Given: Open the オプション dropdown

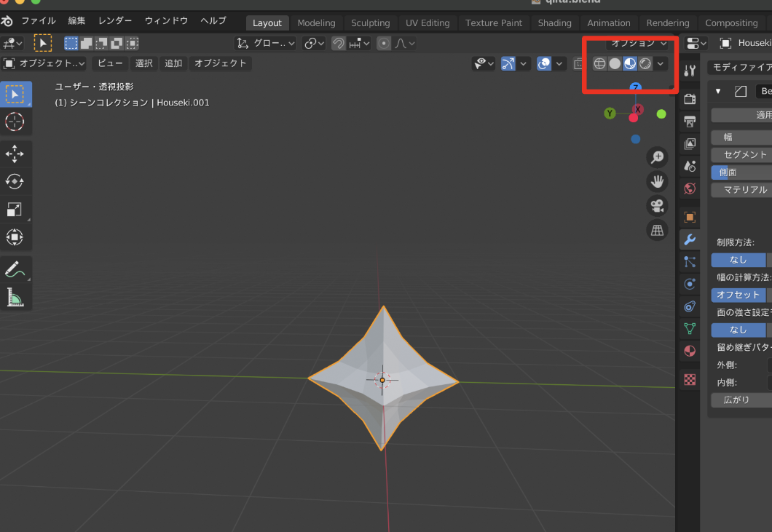Looking at the screenshot, I should click(639, 44).
